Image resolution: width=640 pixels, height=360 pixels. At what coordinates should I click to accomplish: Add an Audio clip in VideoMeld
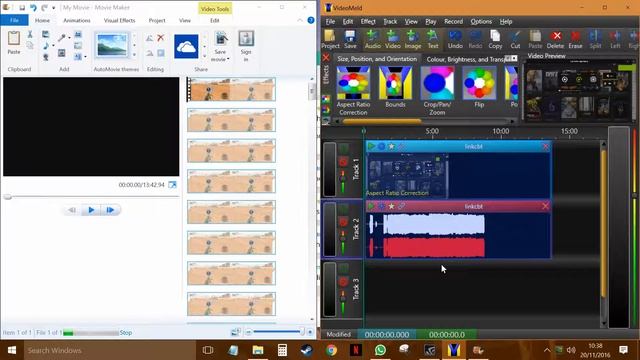pos(373,39)
